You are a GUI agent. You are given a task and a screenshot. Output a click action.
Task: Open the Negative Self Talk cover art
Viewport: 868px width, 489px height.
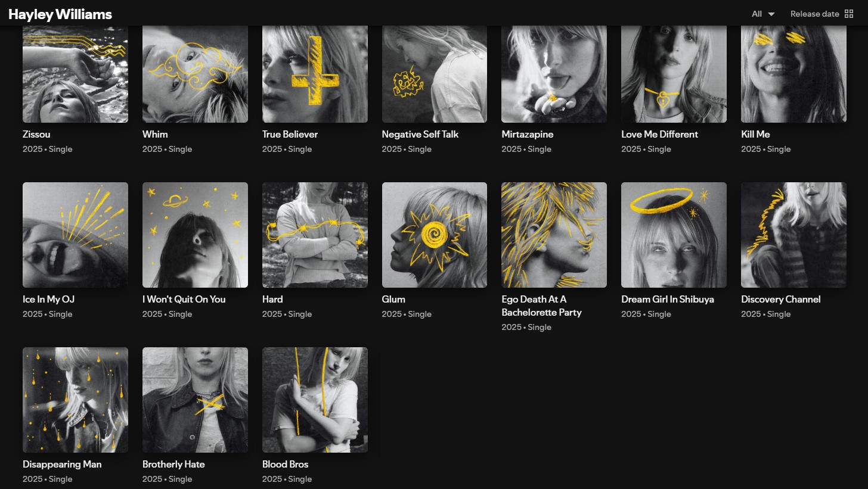tap(435, 74)
